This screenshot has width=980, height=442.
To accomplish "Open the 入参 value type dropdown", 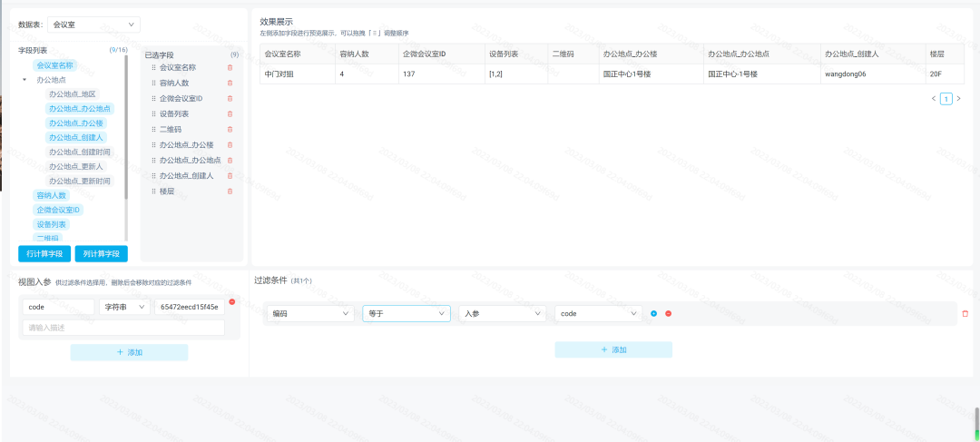I will [x=503, y=314].
